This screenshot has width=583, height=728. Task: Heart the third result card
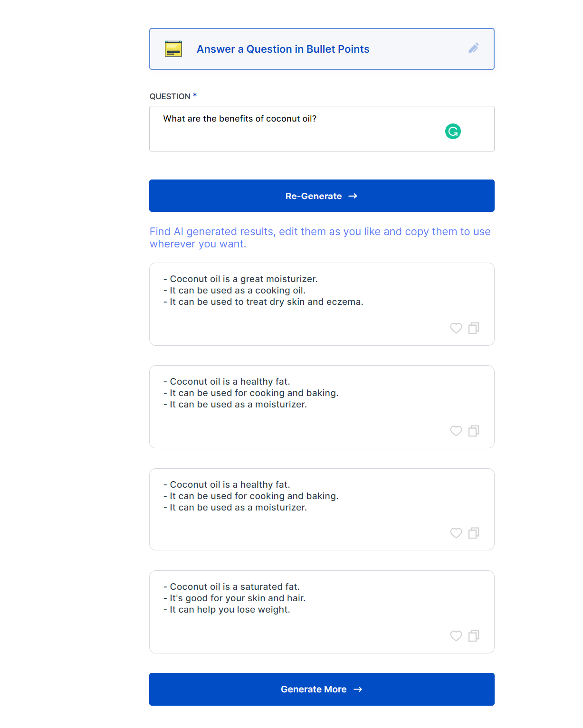(x=456, y=533)
